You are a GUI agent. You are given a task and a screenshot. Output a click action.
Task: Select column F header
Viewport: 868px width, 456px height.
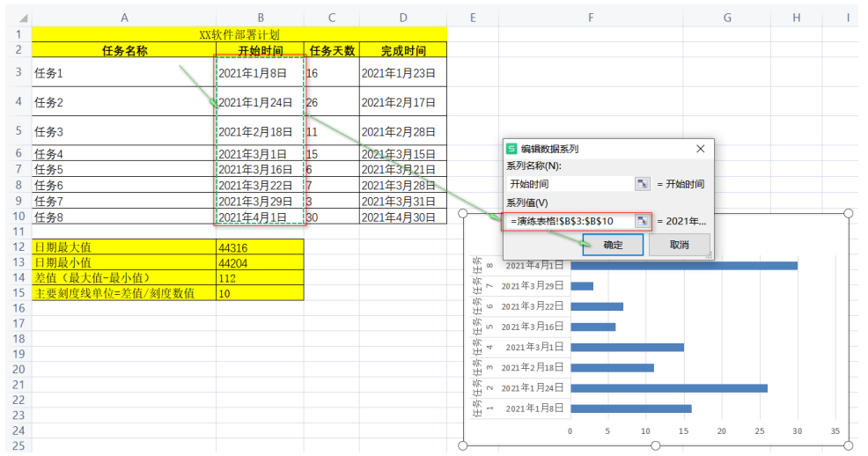590,18
